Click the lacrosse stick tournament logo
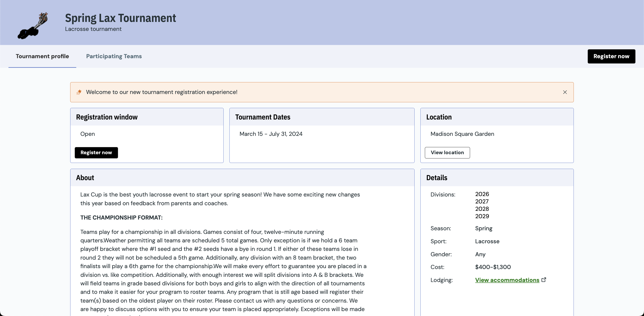Image resolution: width=644 pixels, height=316 pixels. coord(33,26)
